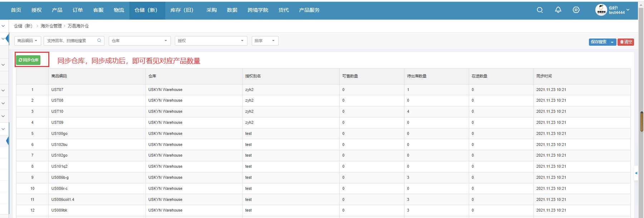
Task: Open the 授权 filter dropdown
Action: (x=211, y=41)
